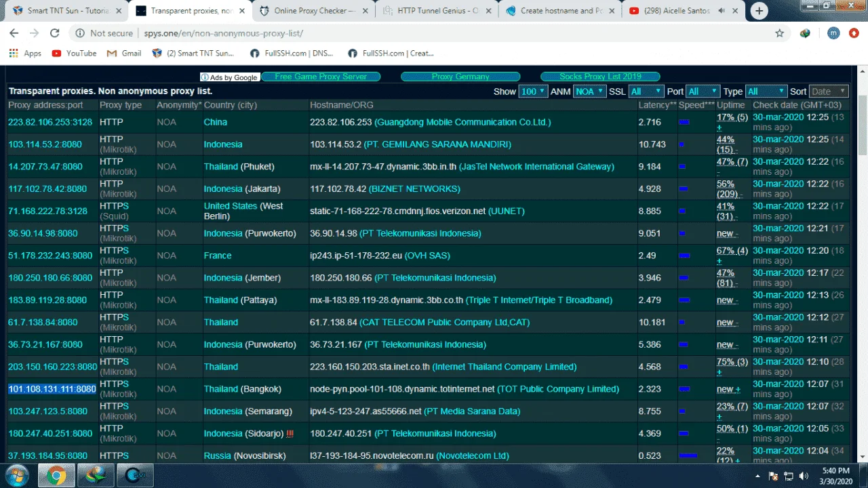868x488 pixels.
Task: Click the BIZNET NETWORKS organization link
Action: (416, 188)
